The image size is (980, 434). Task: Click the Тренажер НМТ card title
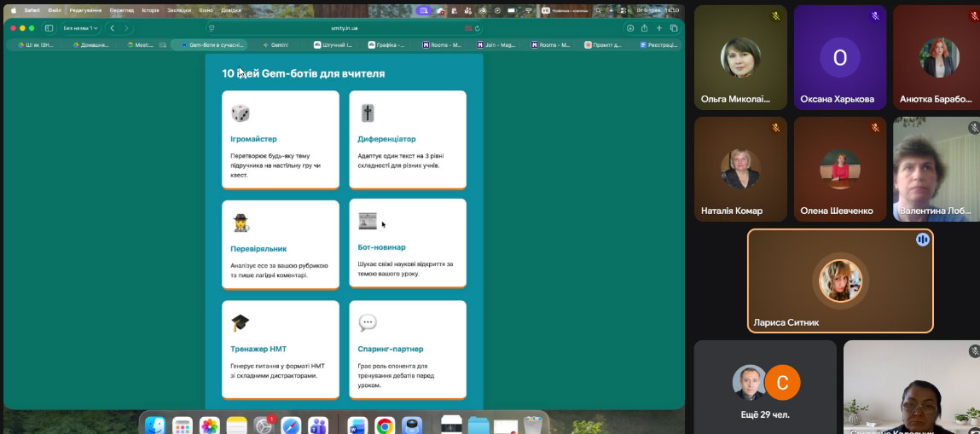(x=258, y=349)
